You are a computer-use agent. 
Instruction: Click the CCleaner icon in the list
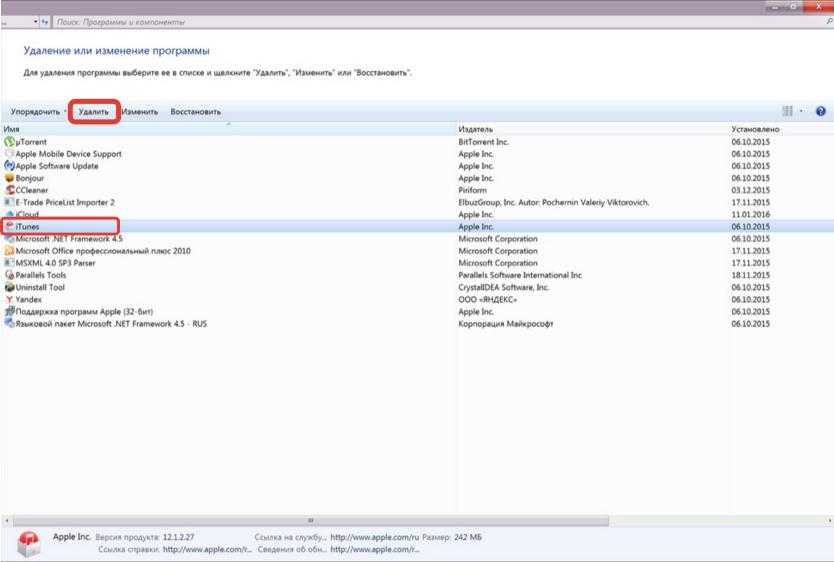coord(9,190)
